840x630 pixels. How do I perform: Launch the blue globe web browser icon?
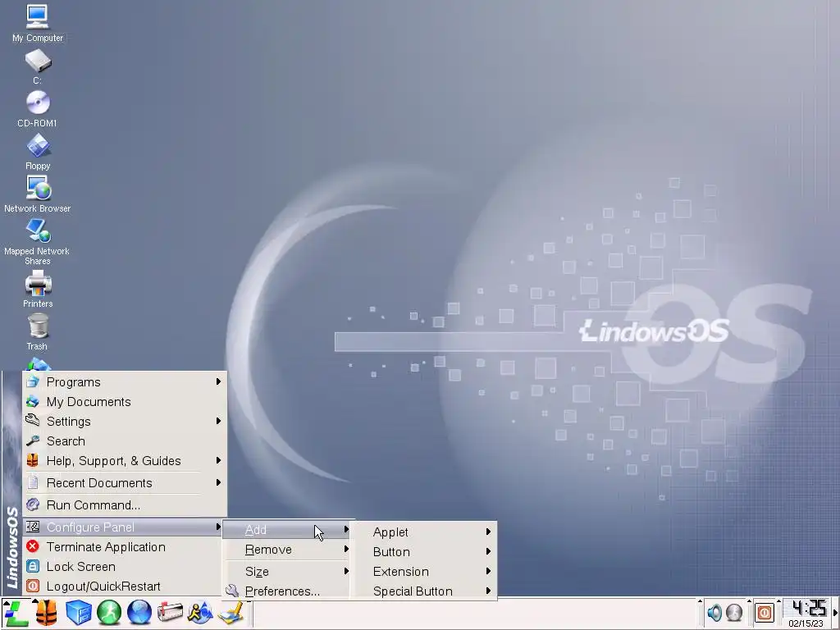pyautogui.click(x=139, y=613)
